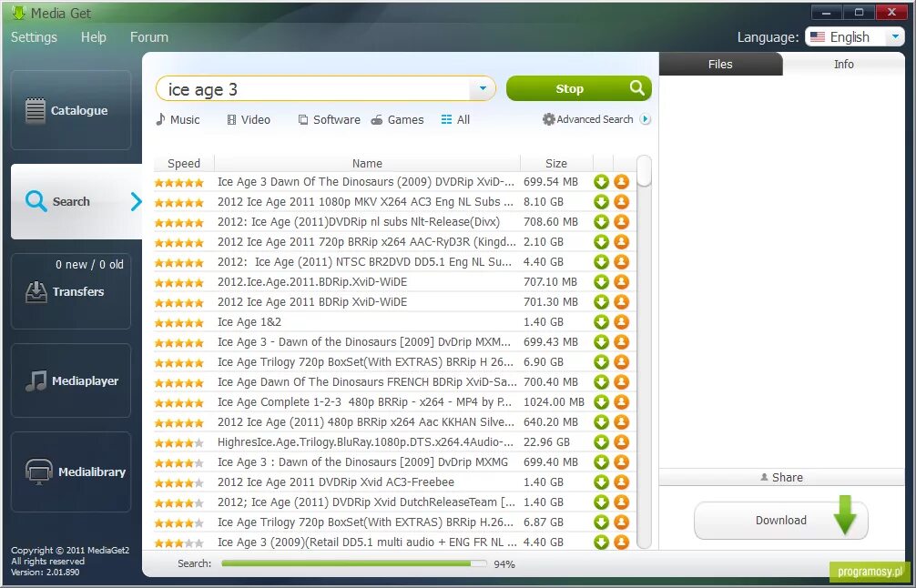Select '2012: Ice Age (2011) NTSC BR2DVD' row

[395, 262]
